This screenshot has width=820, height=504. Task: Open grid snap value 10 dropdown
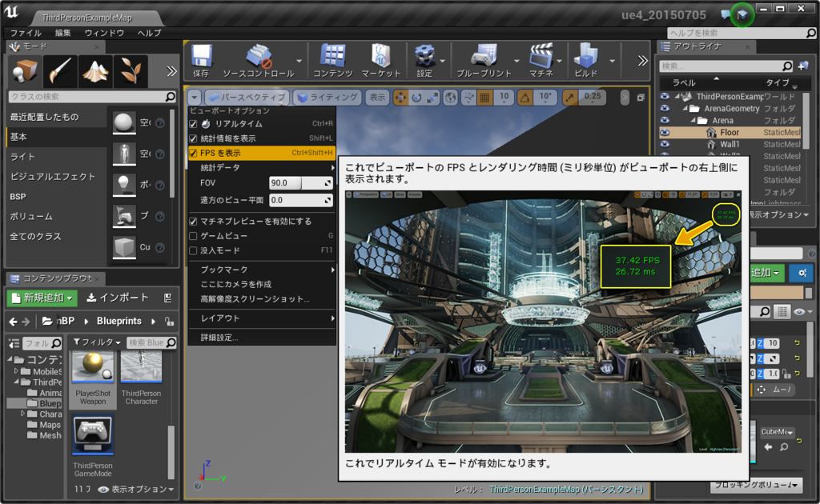pos(504,98)
